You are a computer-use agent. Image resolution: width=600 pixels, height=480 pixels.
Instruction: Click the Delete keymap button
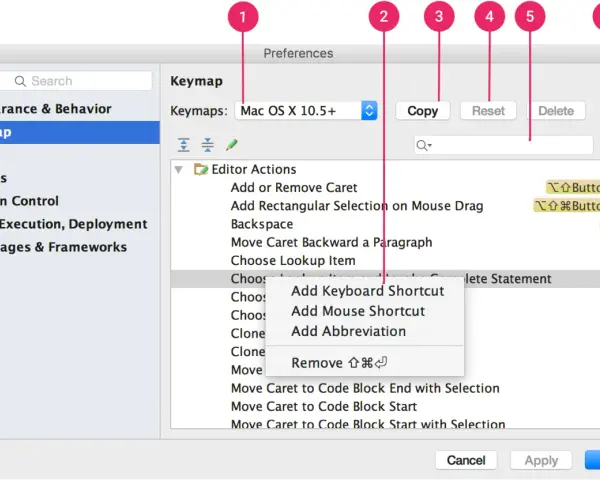point(556,111)
